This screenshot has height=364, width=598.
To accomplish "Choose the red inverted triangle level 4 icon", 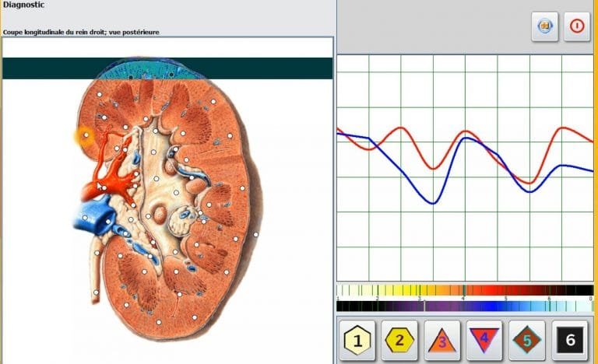I will coord(484,340).
